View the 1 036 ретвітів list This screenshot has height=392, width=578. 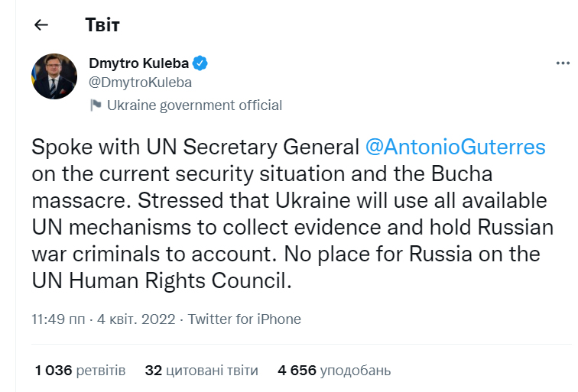tap(80, 371)
